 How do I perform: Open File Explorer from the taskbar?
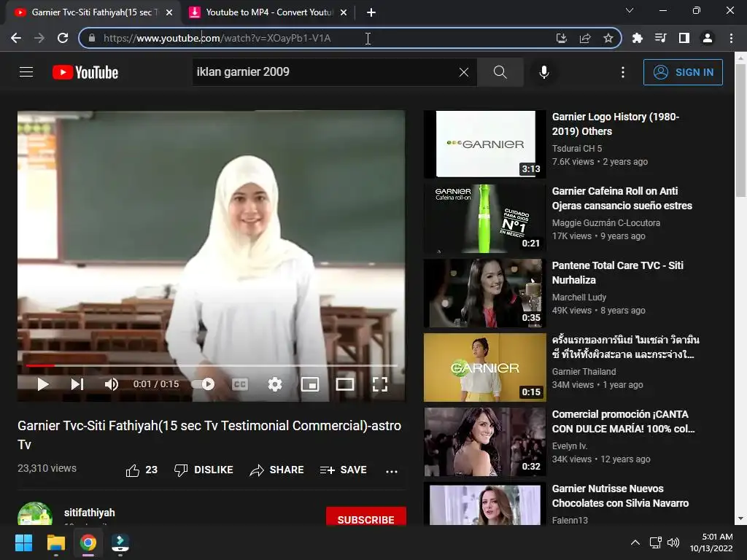pyautogui.click(x=55, y=542)
